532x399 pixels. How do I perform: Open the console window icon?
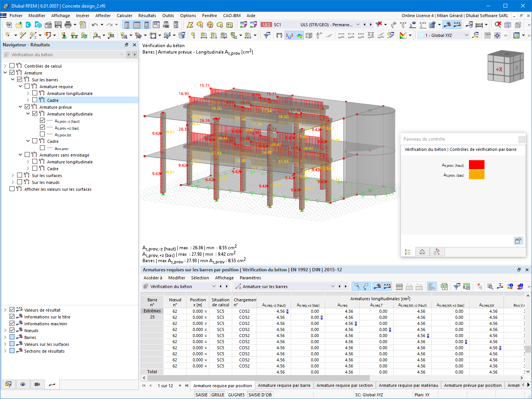point(156,25)
